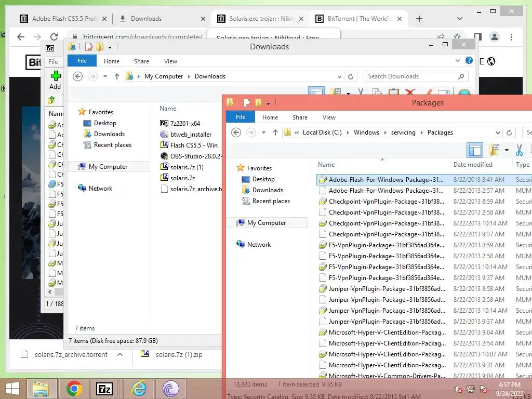The height and width of the screenshot is (399, 532).
Task: Open Chrome tab search chevron
Action: pos(459,19)
